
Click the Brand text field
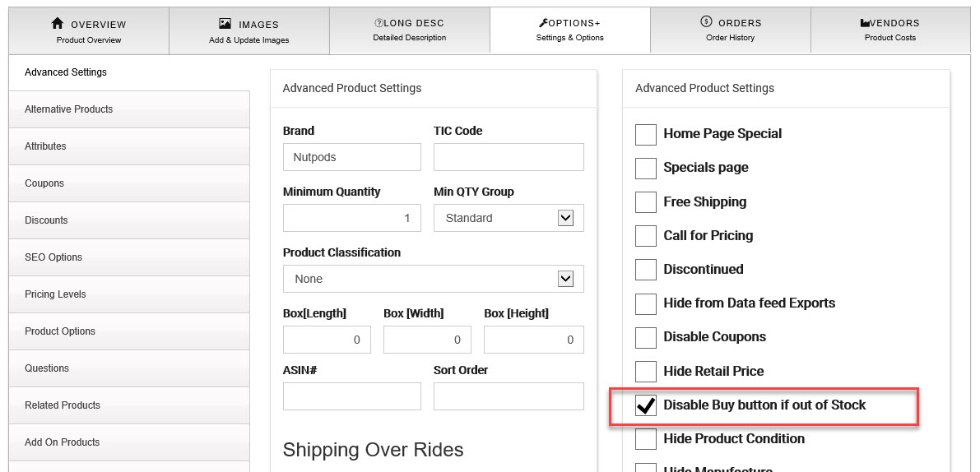[x=351, y=157]
